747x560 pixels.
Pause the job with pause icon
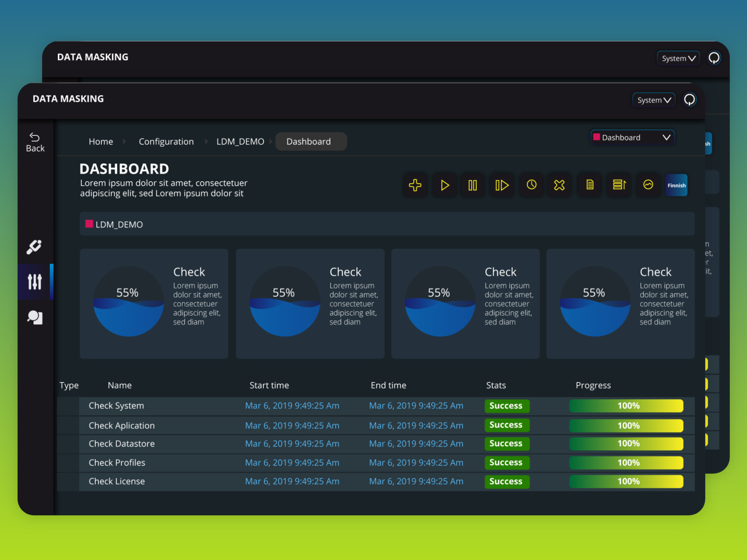(472, 185)
